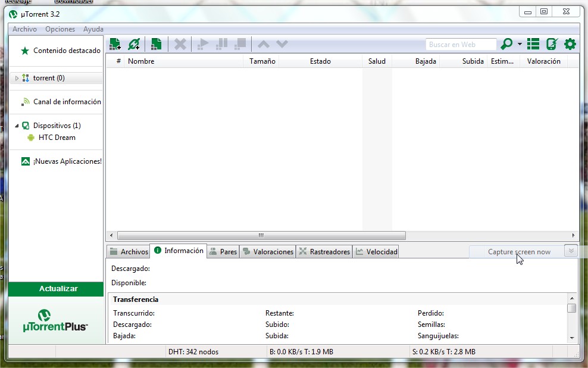Click horizontal scrollbar left arrow
Screen dimensions: 588x368
tap(111, 236)
